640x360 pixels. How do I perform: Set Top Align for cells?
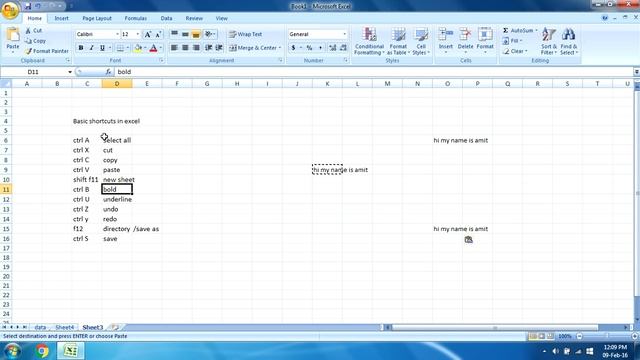pos(174,34)
